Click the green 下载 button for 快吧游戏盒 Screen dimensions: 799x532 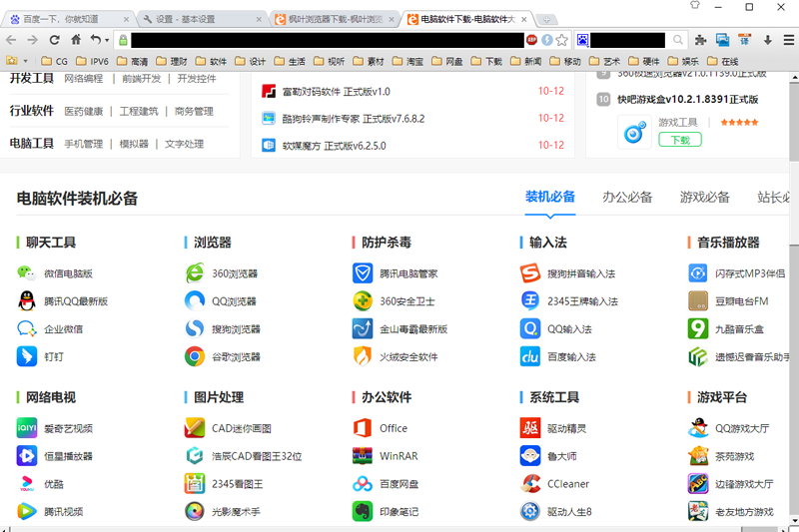(679, 140)
